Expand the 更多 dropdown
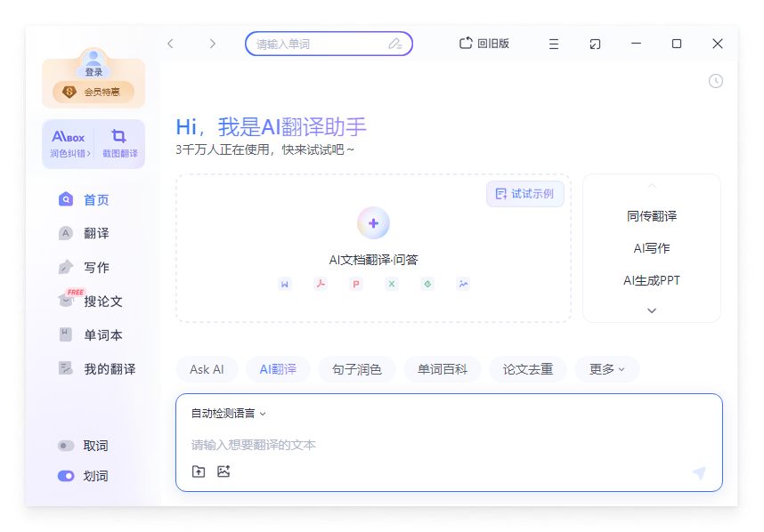This screenshot has width=764, height=532. pyautogui.click(x=606, y=369)
